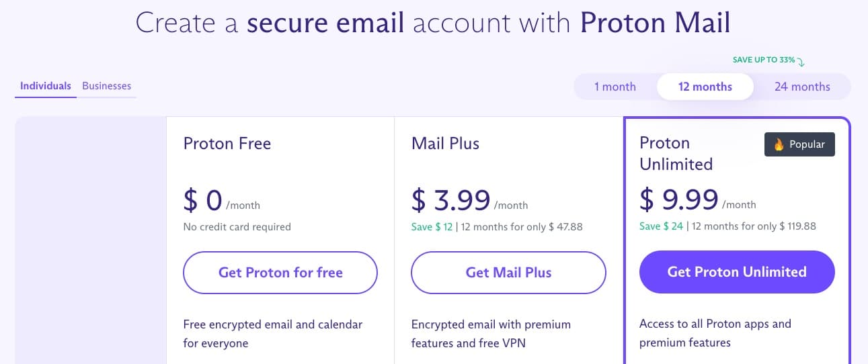Viewport: 868px width, 364px height.
Task: Click the fire icon in Popular badge
Action: coord(779,144)
